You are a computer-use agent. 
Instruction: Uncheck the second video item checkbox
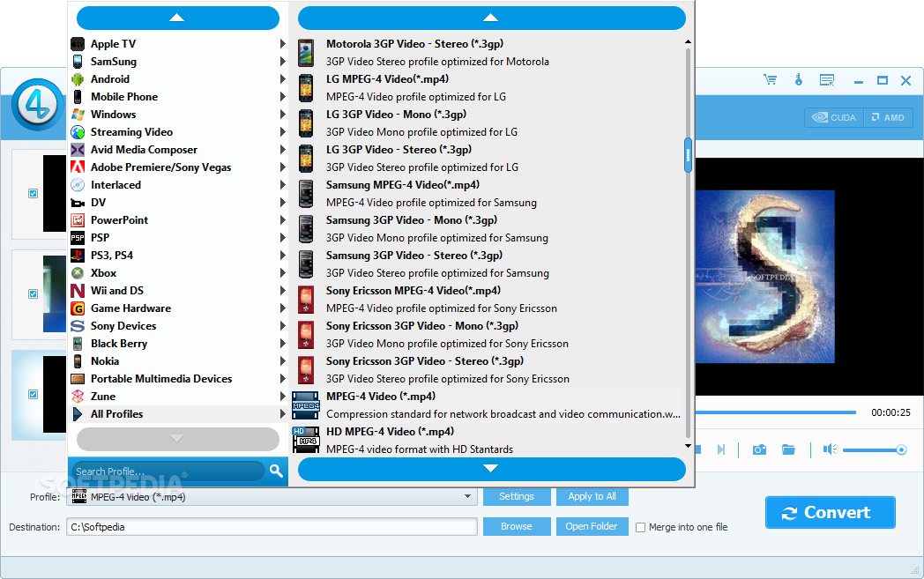tap(33, 293)
